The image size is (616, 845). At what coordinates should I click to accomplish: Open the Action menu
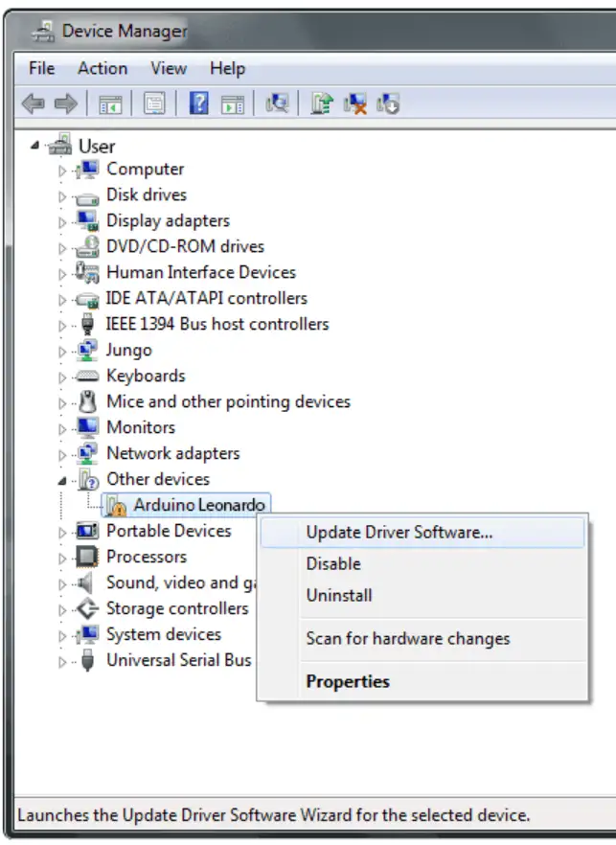(x=102, y=68)
